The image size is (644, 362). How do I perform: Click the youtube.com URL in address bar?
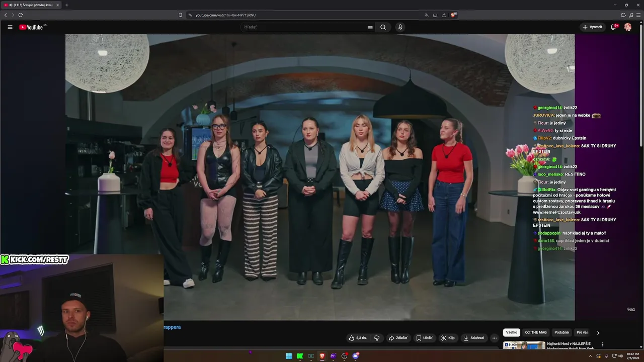pos(225,15)
